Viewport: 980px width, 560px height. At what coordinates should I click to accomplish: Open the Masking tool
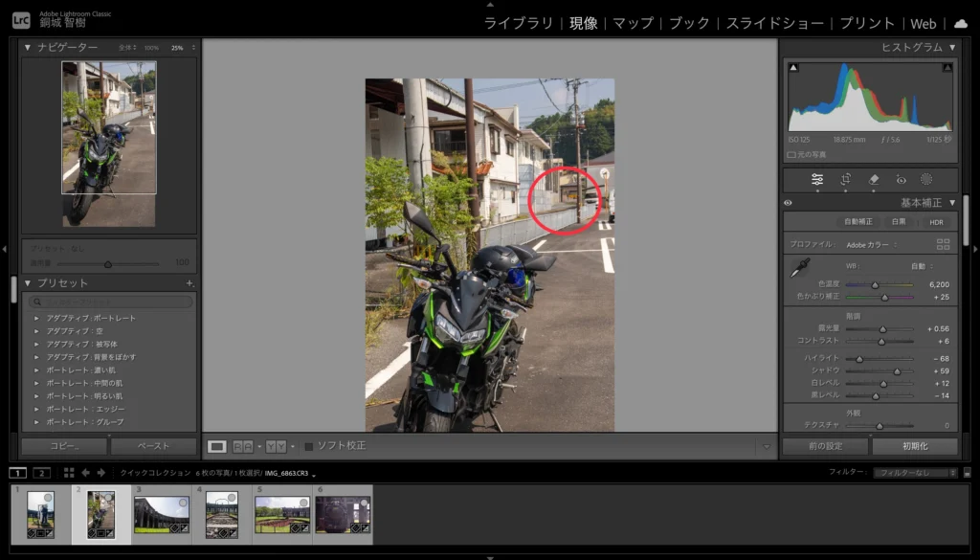926,179
